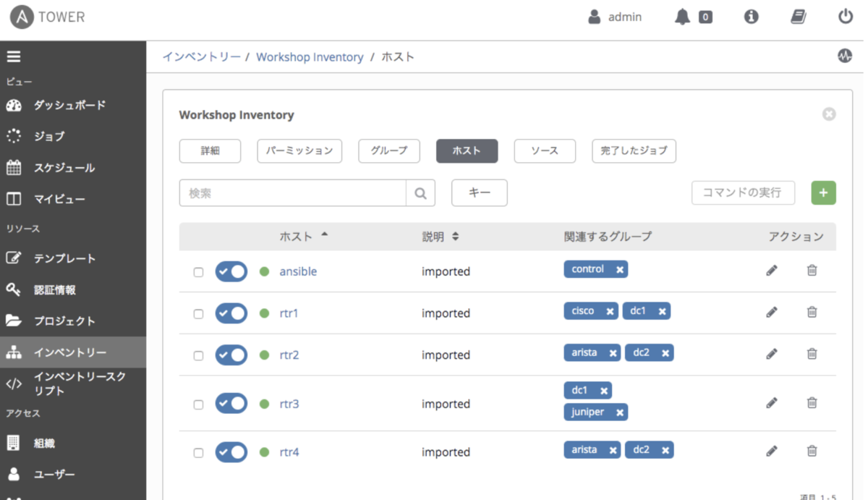The width and height of the screenshot is (868, 500).
Task: Delete the rtr1 host with trash
Action: tap(812, 312)
